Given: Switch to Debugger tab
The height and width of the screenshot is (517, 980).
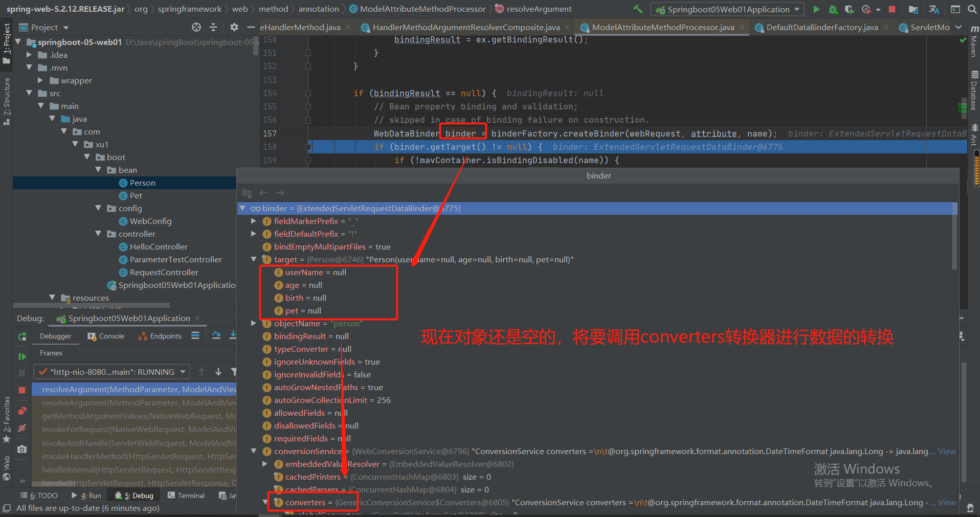Looking at the screenshot, I should [x=56, y=336].
